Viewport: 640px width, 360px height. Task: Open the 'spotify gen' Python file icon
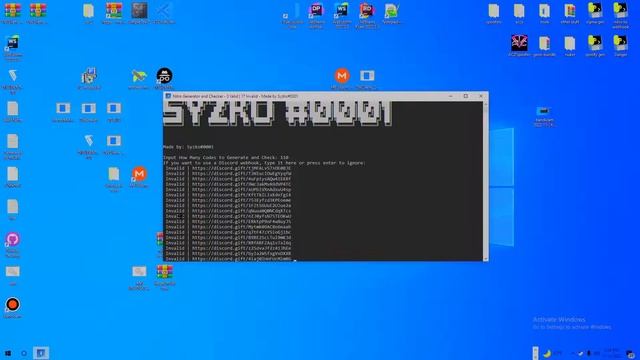[x=595, y=43]
